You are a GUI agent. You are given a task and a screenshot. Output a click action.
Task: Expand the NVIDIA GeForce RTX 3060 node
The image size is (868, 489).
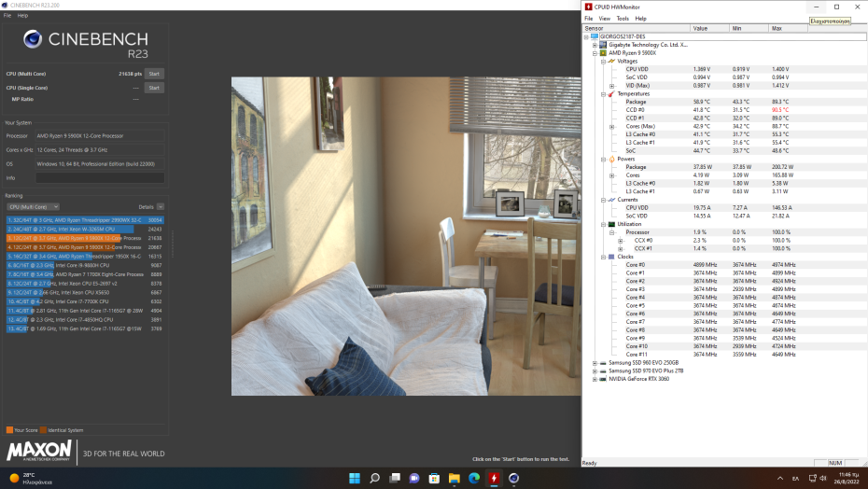coord(595,380)
